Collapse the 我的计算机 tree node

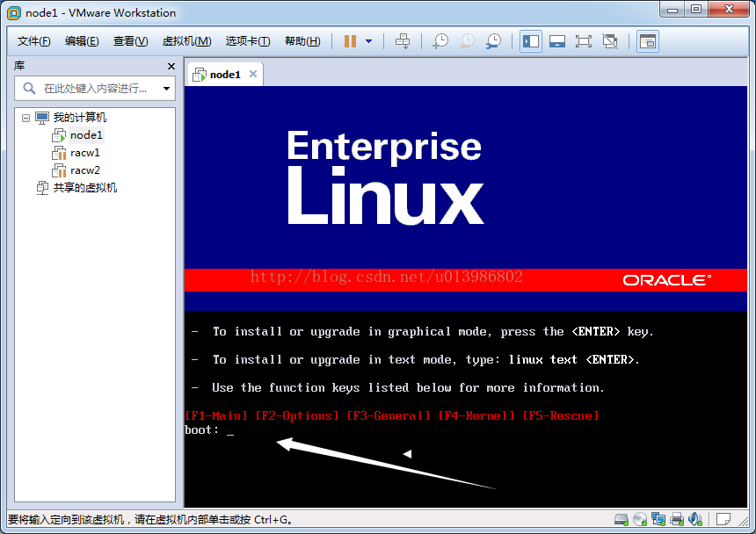click(26, 118)
